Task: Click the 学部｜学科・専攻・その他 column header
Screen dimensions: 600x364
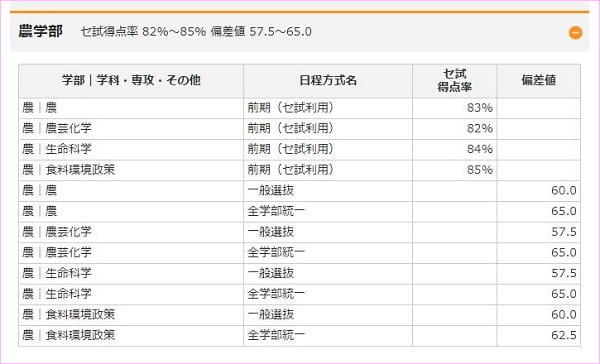Action: (131, 80)
